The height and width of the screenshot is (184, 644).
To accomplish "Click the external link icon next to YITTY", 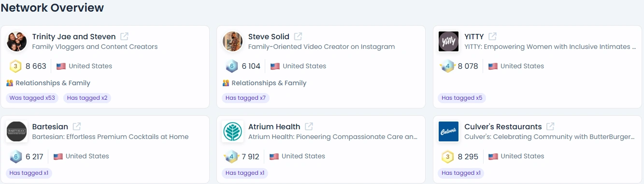I will 492,36.
